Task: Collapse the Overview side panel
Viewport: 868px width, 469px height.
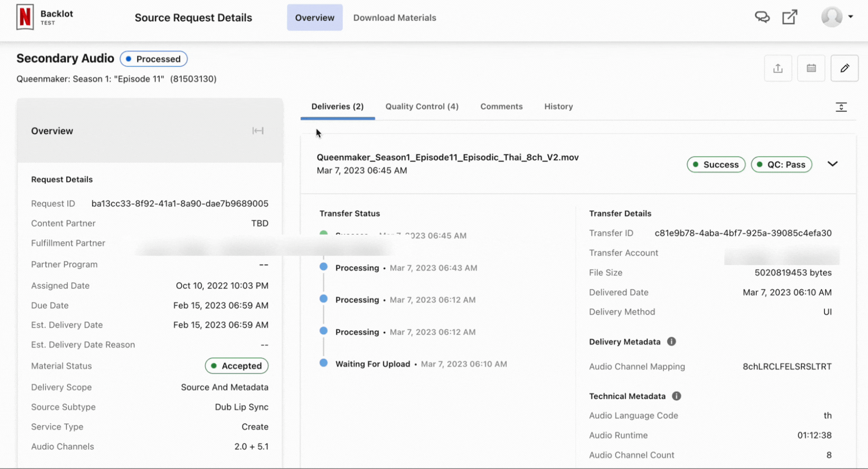Action: [x=258, y=131]
